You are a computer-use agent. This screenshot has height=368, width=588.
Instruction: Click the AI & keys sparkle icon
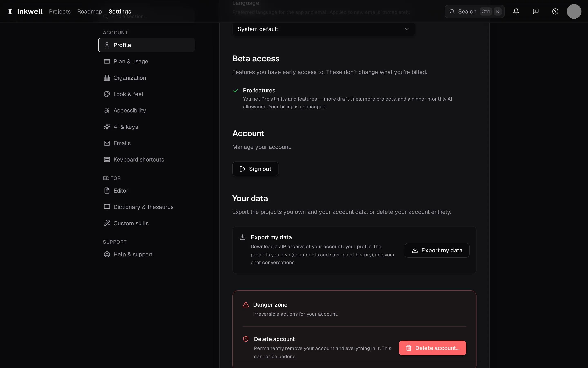pos(107,127)
